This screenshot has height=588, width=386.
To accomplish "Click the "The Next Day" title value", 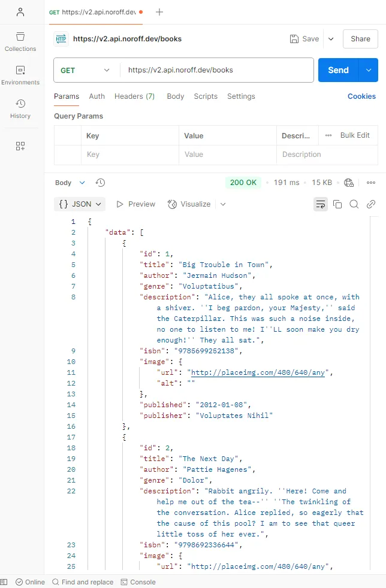I will [x=209, y=459].
